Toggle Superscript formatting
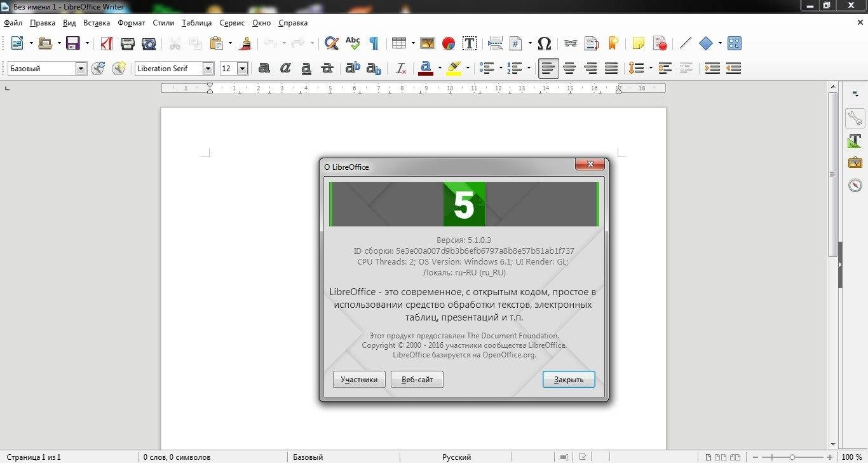This screenshot has height=463, width=868. point(353,68)
